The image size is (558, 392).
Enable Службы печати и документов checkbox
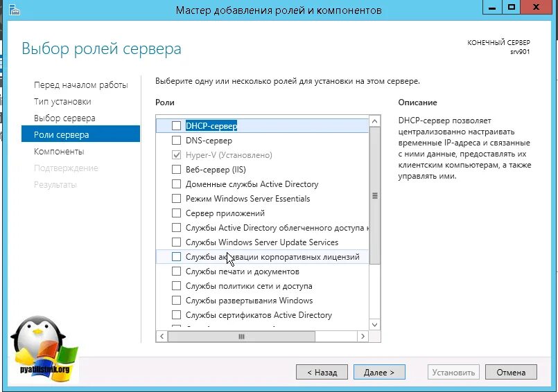(176, 271)
